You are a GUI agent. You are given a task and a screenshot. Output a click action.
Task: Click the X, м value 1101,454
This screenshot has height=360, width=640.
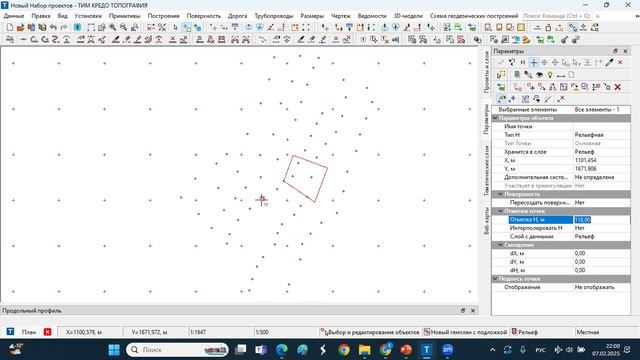pos(602,160)
